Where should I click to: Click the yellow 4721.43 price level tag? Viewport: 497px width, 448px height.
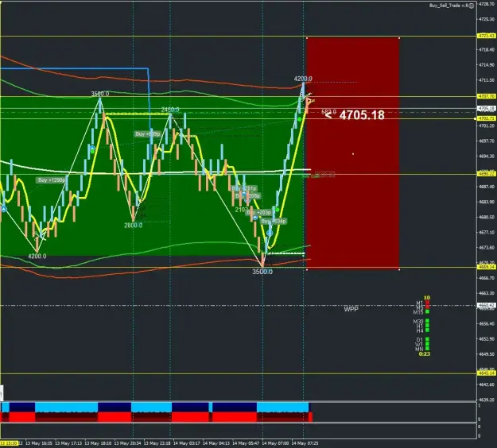click(x=487, y=36)
